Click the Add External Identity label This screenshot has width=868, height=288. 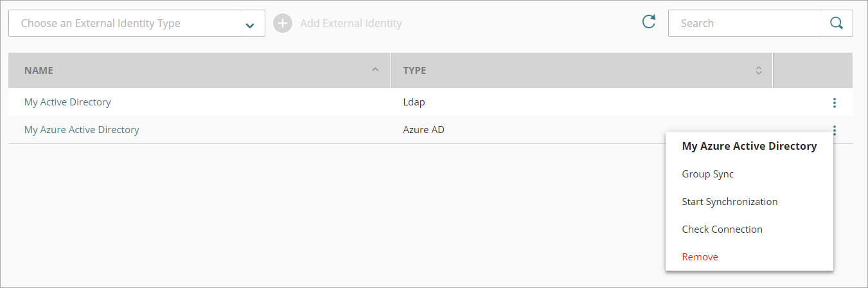(351, 23)
